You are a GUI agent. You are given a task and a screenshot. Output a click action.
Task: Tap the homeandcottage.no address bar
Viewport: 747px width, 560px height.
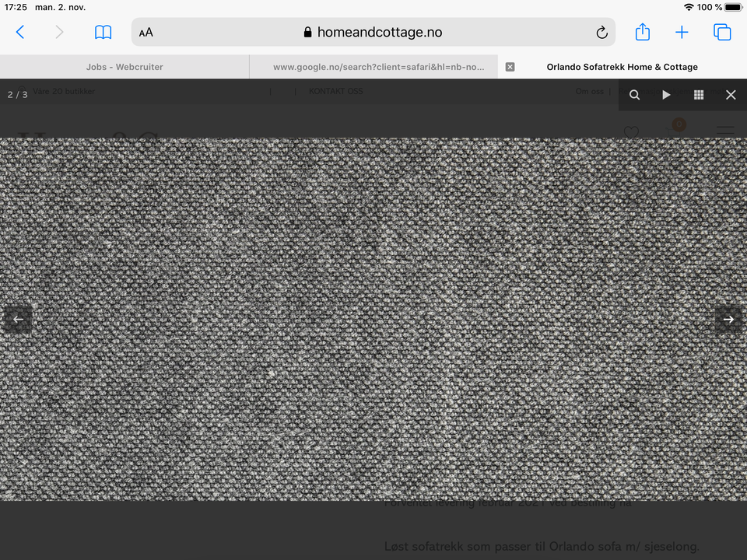point(373,33)
